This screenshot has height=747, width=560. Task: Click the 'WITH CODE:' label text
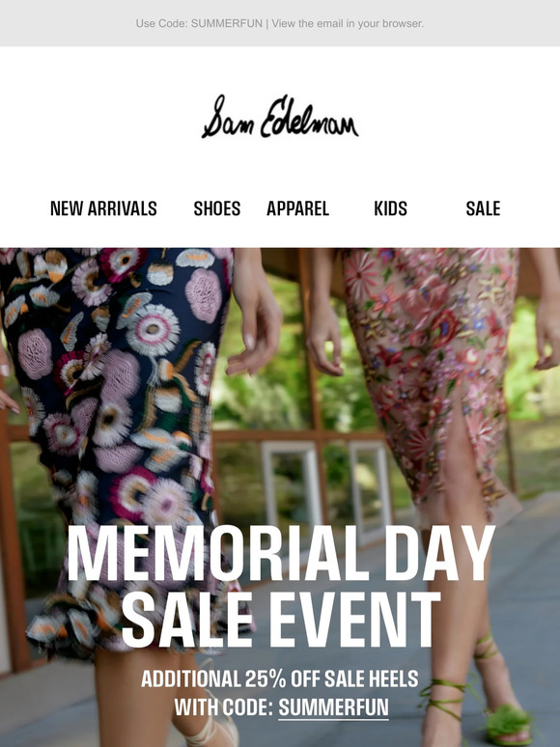coord(224,707)
